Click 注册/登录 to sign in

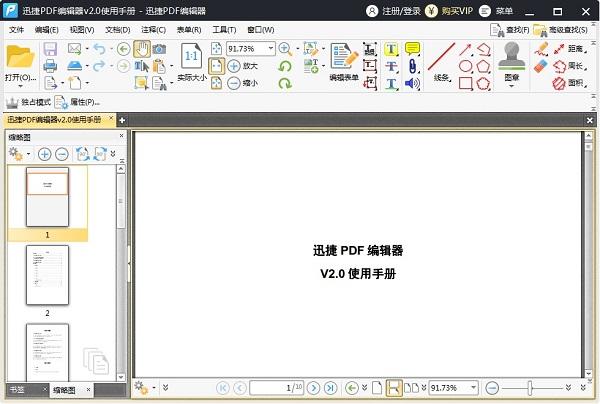(x=393, y=11)
